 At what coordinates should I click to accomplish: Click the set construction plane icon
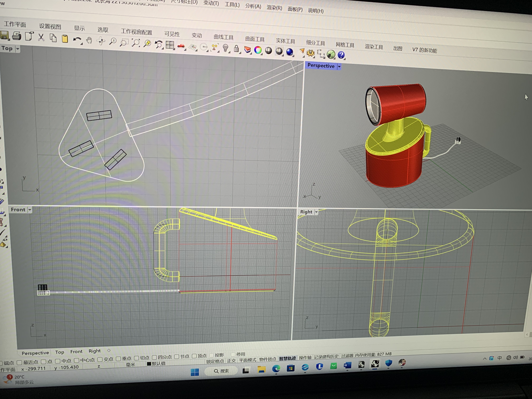pos(193,47)
